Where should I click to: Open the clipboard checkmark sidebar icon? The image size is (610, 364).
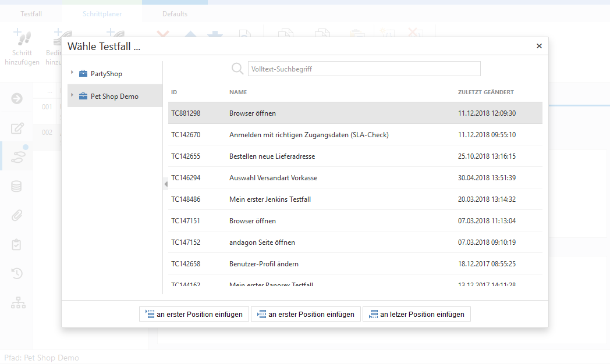pos(17,245)
